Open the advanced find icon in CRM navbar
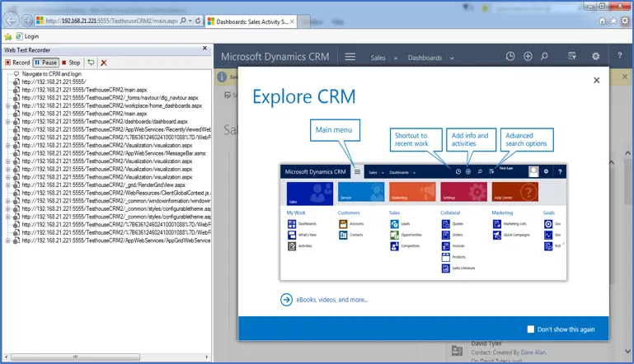The image size is (634, 364). pyautogui.click(x=572, y=57)
